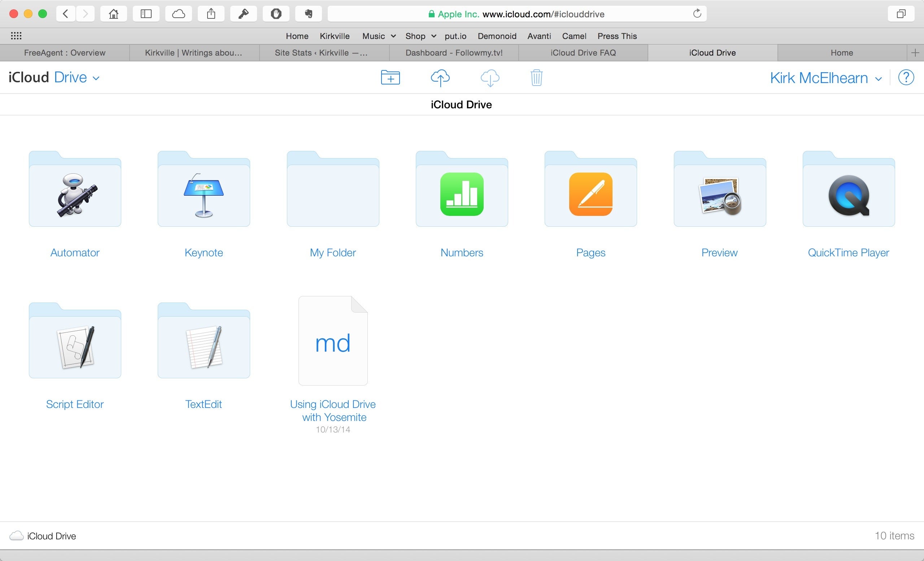
Task: Open the Script Editor folder icon
Action: pos(75,340)
